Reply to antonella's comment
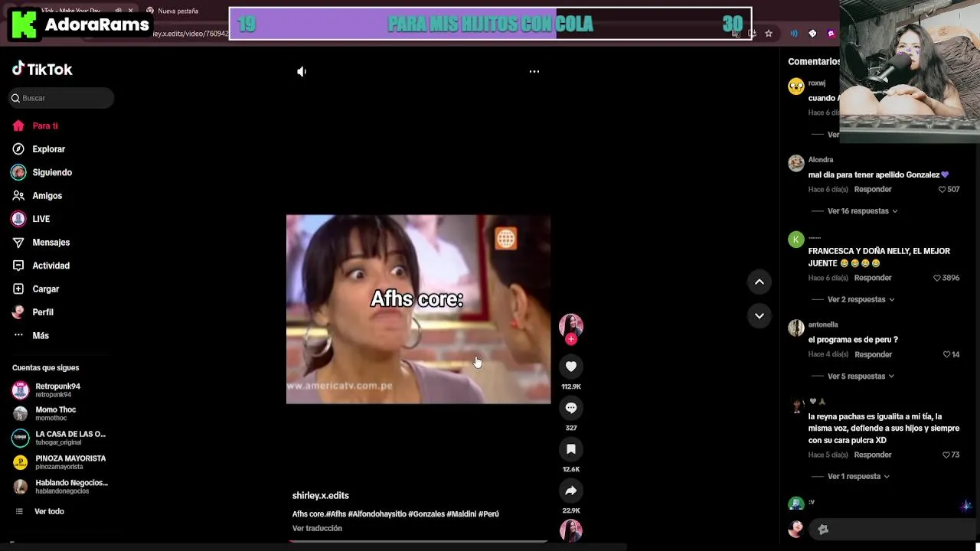980x551 pixels. (873, 354)
